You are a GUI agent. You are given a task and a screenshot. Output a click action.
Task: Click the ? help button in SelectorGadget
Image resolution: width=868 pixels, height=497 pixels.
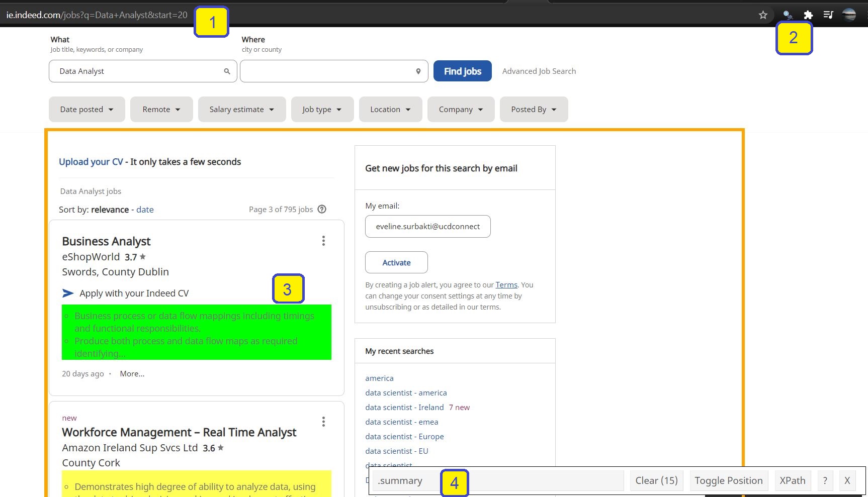pos(825,481)
